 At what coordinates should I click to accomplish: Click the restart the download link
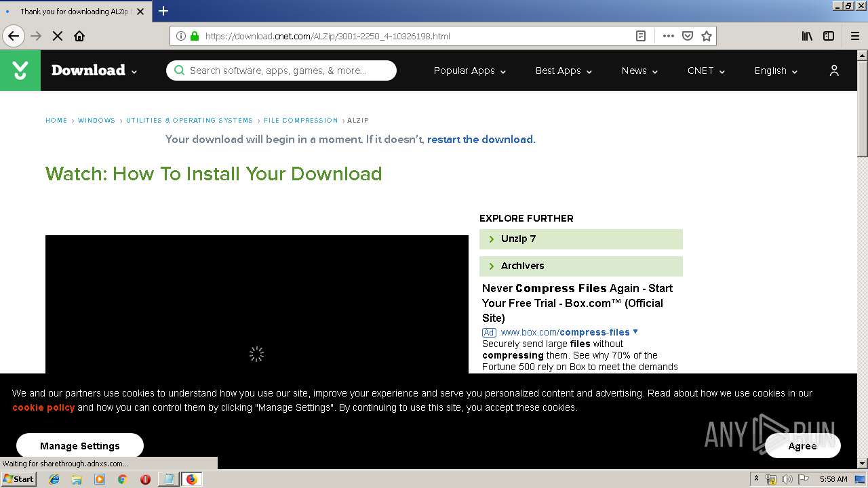pyautogui.click(x=481, y=140)
